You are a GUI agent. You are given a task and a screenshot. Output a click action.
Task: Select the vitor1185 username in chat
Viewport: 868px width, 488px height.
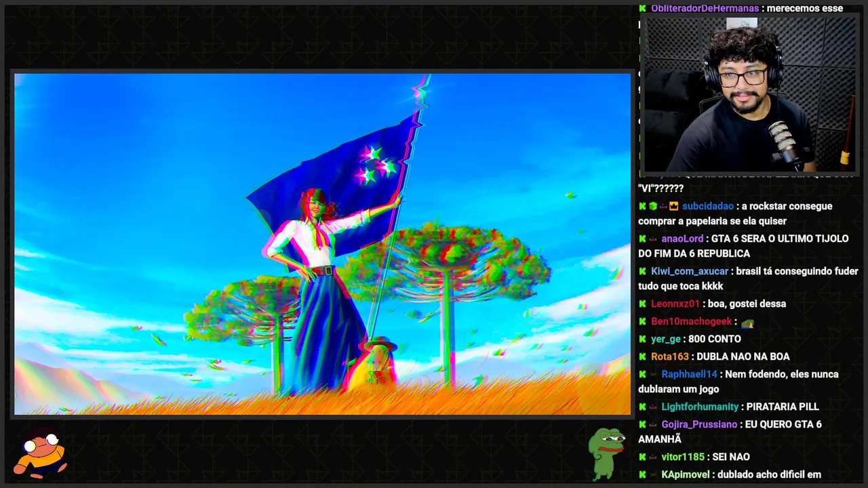pyautogui.click(x=683, y=457)
